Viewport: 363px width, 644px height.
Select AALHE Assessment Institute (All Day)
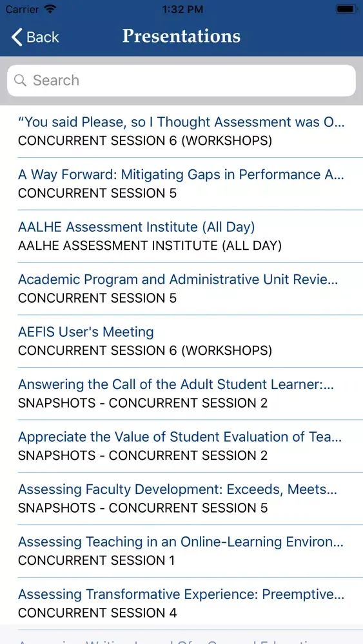pos(181,236)
